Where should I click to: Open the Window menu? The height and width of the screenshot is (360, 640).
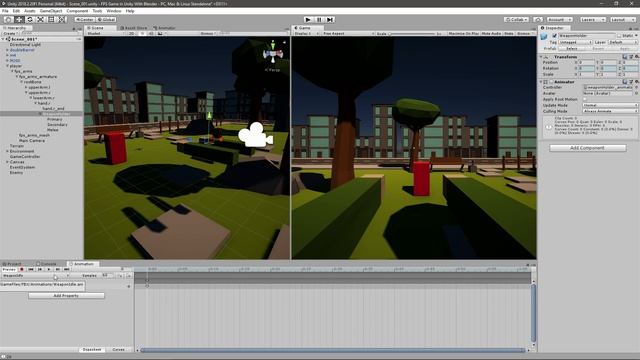(113, 11)
